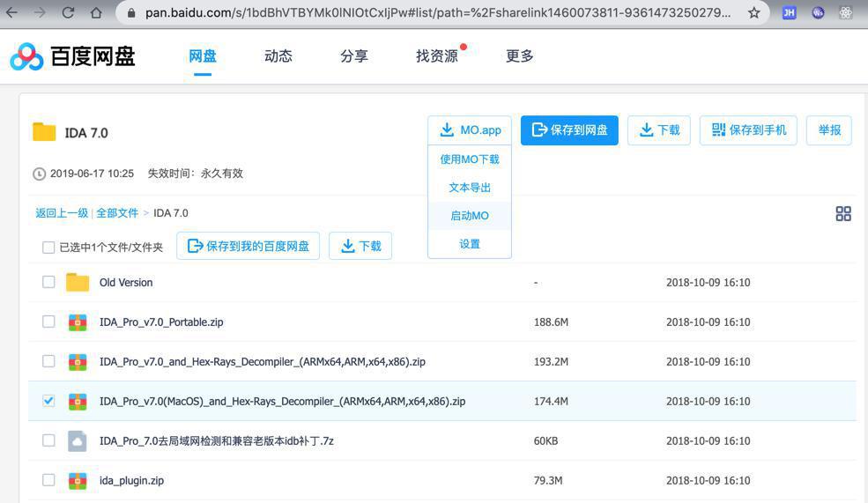Open the 分享 navigation tab
868x503 pixels.
pyautogui.click(x=354, y=55)
